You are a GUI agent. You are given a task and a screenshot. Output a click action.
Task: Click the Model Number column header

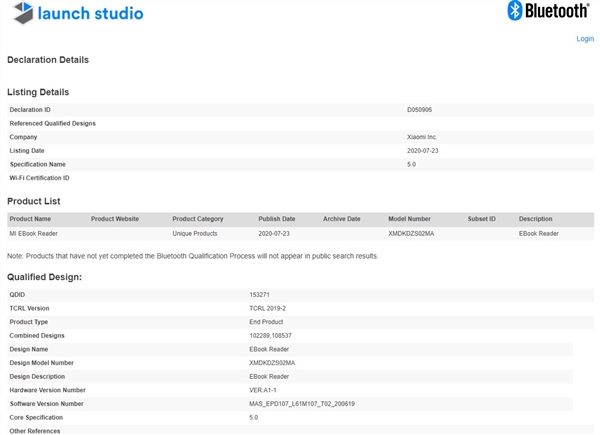tap(409, 219)
